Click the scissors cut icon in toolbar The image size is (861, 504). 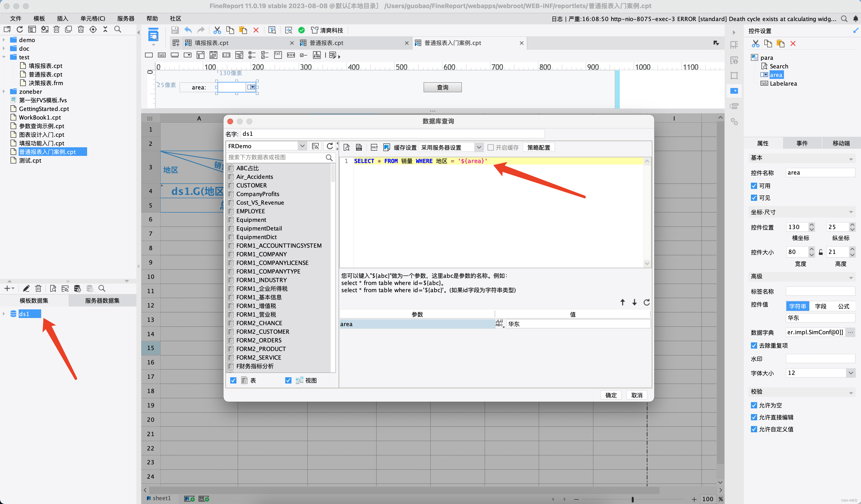(217, 30)
